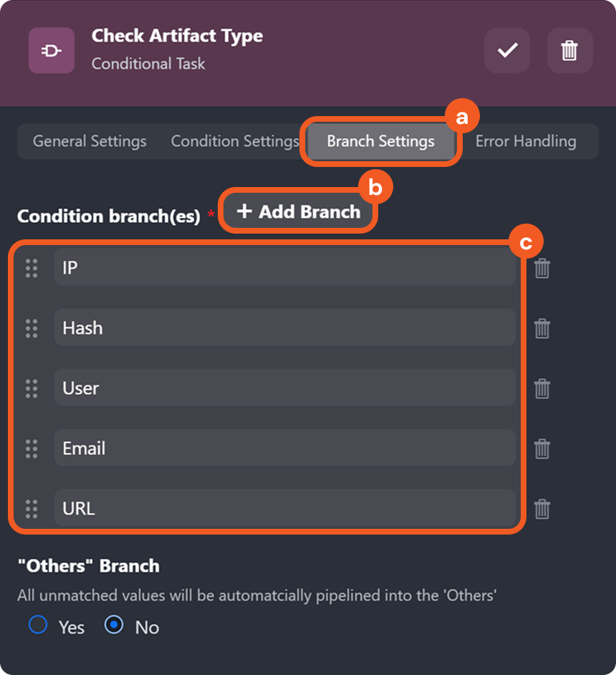The height and width of the screenshot is (675, 616).
Task: Click the Add Branch button
Action: (298, 211)
